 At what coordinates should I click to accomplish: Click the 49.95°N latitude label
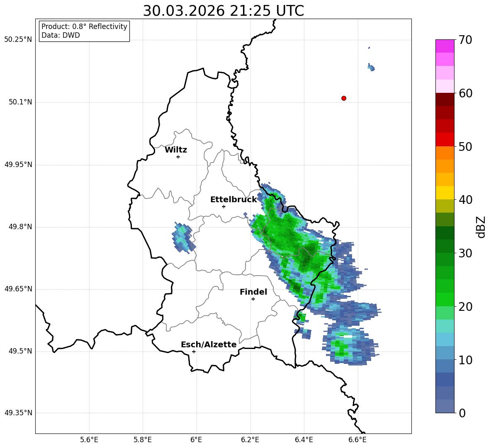[18, 165]
